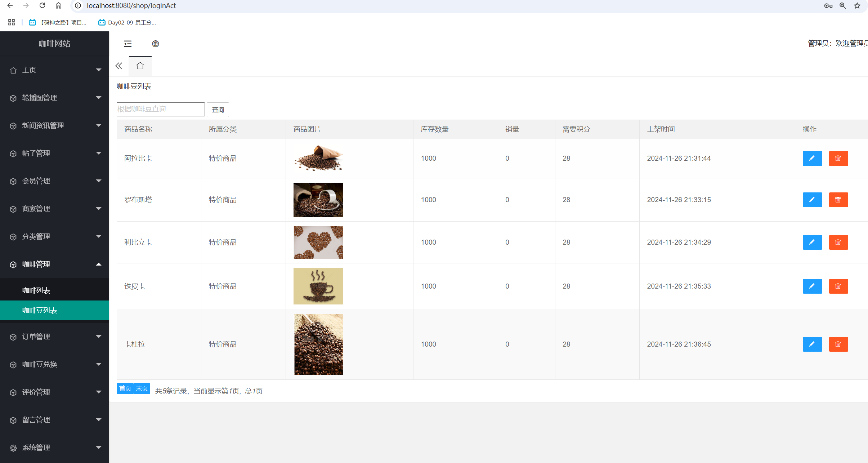Open the zoom magnifier icon
This screenshot has width=868, height=463.
842,5
